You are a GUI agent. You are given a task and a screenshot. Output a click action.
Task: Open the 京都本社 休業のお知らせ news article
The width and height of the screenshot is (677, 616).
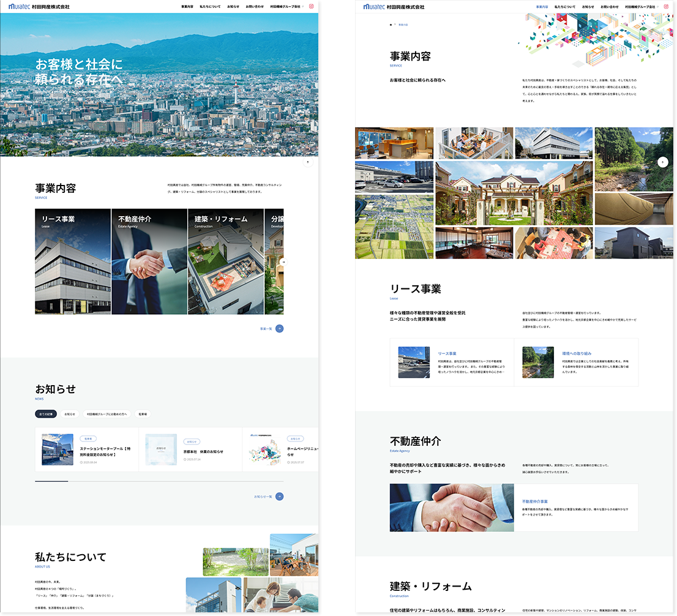(x=203, y=451)
